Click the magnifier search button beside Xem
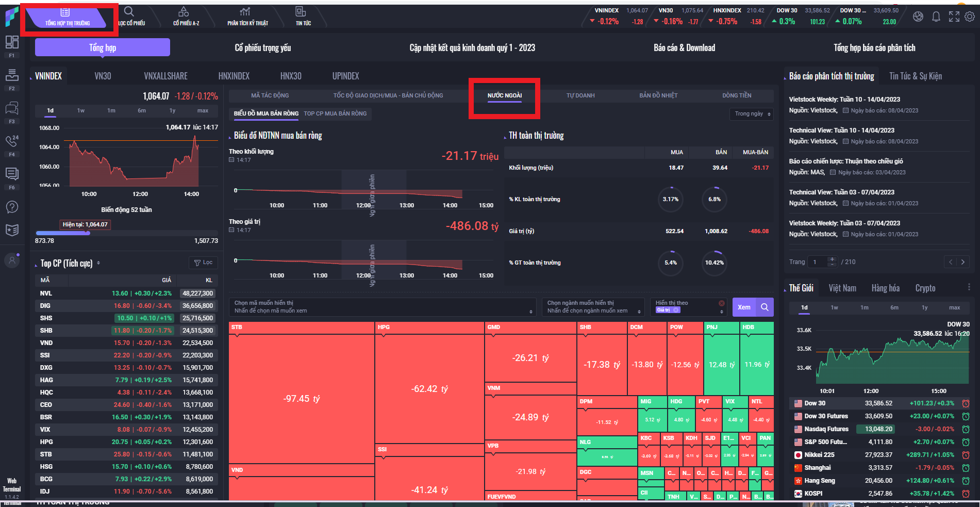980x507 pixels. click(765, 307)
